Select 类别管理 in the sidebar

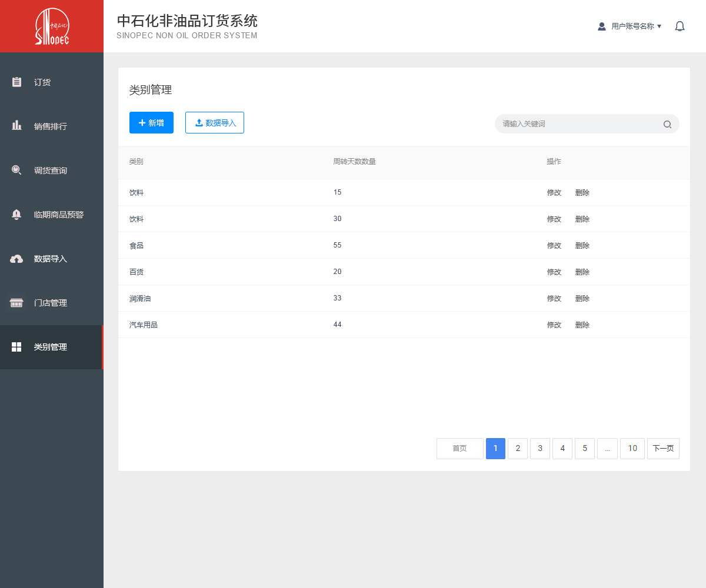(51, 348)
